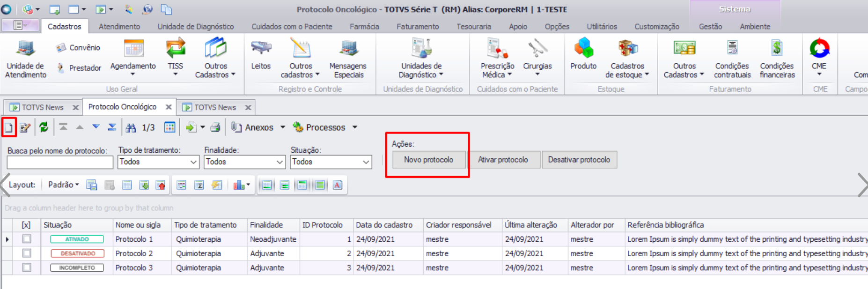This screenshot has height=289, width=868.
Task: Open the binoculars search icon
Action: pos(131,127)
